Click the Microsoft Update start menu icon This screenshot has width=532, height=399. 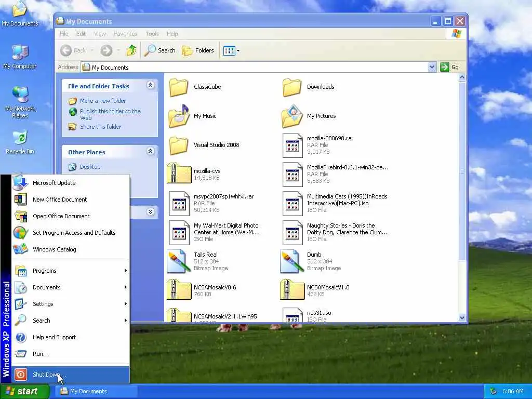[x=20, y=183]
